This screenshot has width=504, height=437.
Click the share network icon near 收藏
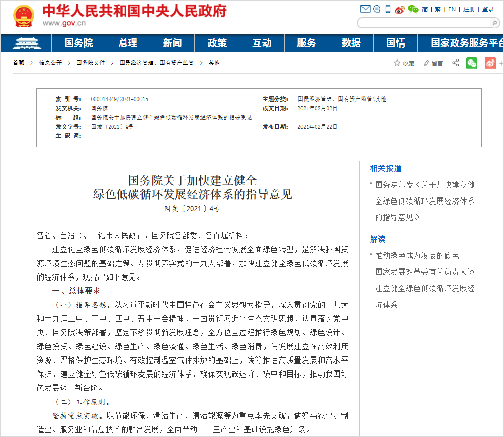tap(455, 63)
